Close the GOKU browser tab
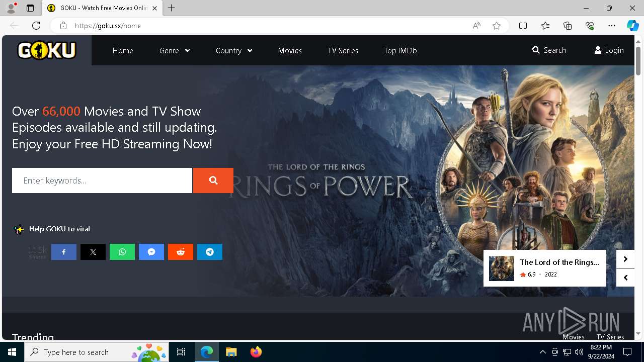The height and width of the screenshot is (362, 644). point(154,8)
